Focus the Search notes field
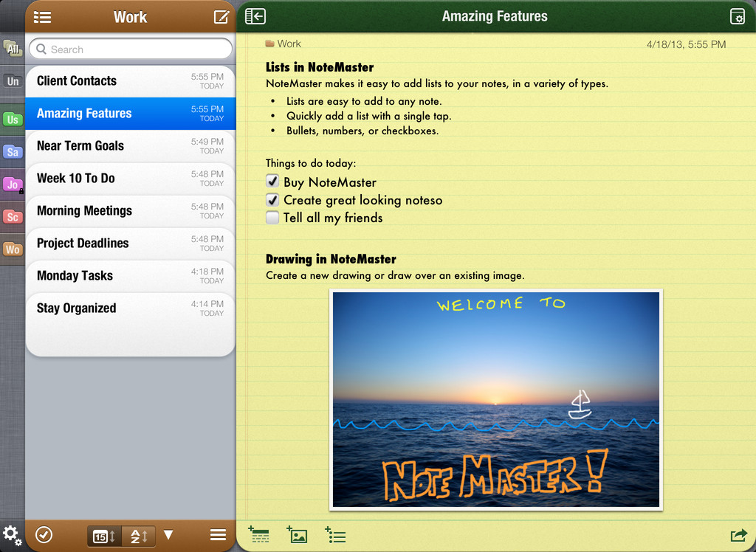The height and width of the screenshot is (552, 756). click(131, 49)
